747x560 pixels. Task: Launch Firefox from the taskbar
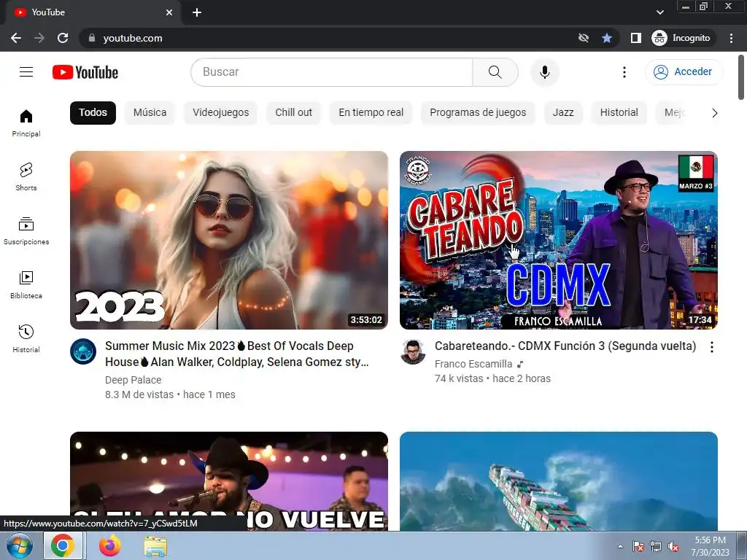point(109,545)
